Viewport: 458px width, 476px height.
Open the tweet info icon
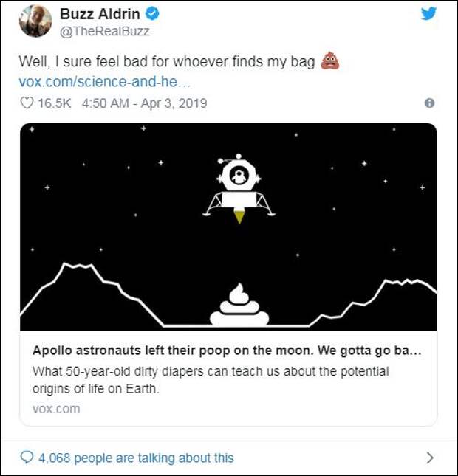tap(429, 103)
